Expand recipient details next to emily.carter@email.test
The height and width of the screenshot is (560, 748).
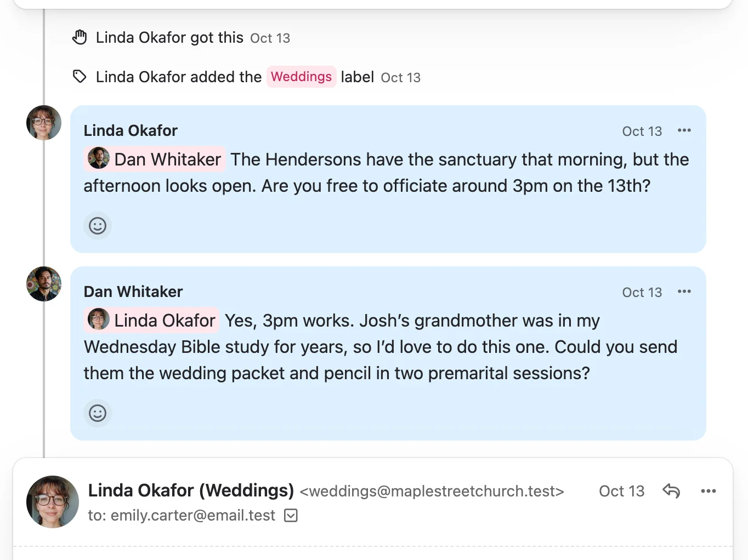[291, 516]
